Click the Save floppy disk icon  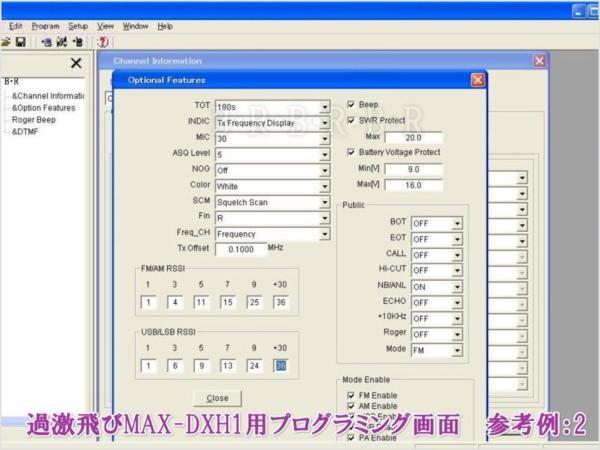21,43
